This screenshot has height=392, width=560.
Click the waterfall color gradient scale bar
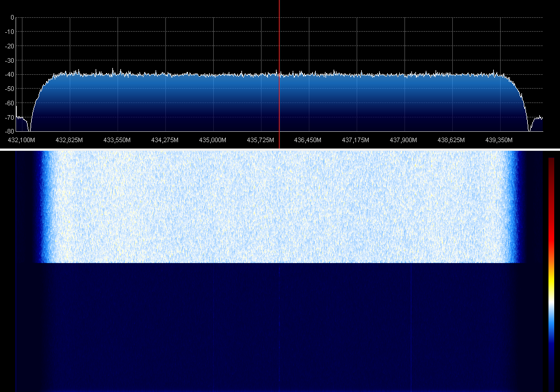coord(551,275)
